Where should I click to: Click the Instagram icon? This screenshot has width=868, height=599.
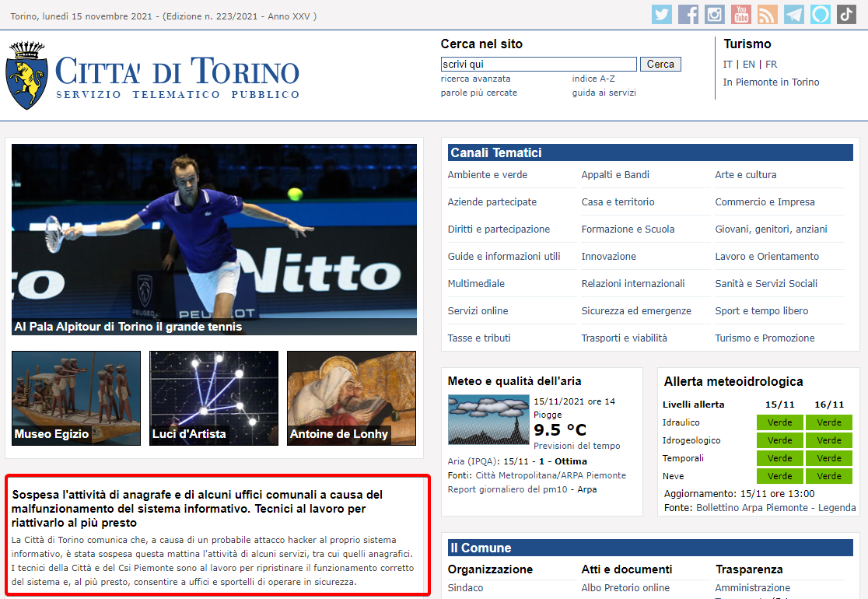click(x=714, y=15)
